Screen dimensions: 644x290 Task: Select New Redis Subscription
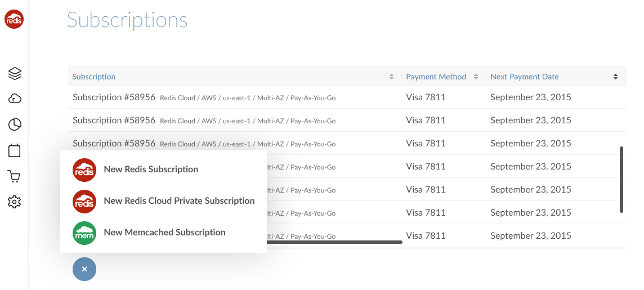click(151, 169)
